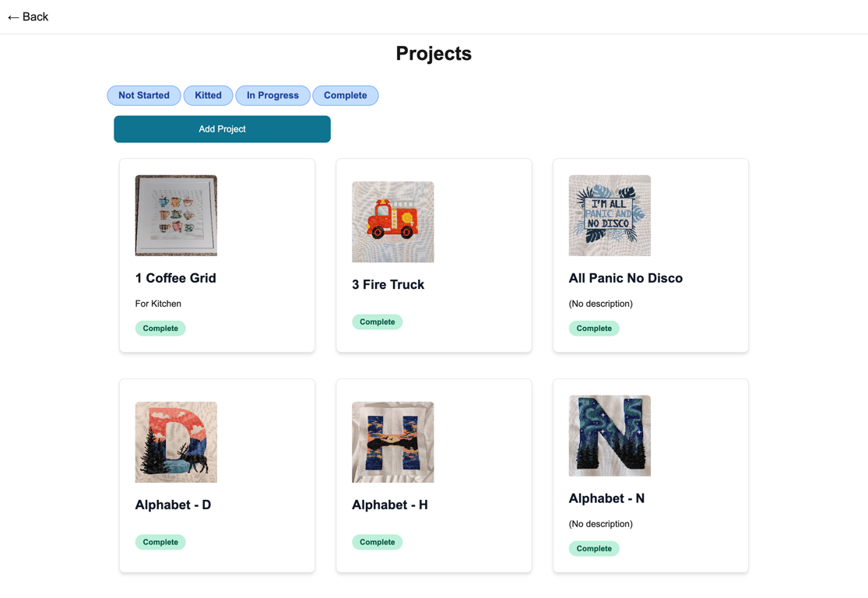The height and width of the screenshot is (598, 868).
Task: Toggle the Complete filter chip
Action: tap(345, 95)
